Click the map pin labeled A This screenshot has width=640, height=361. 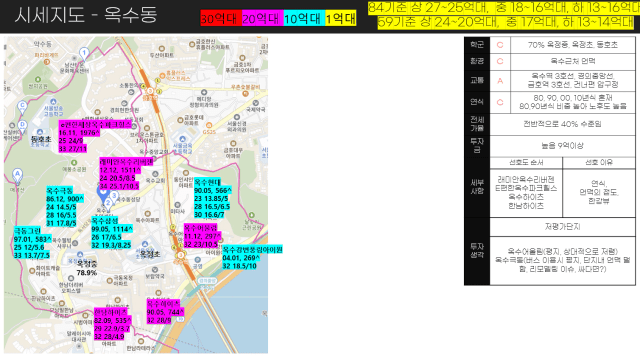(17, 175)
